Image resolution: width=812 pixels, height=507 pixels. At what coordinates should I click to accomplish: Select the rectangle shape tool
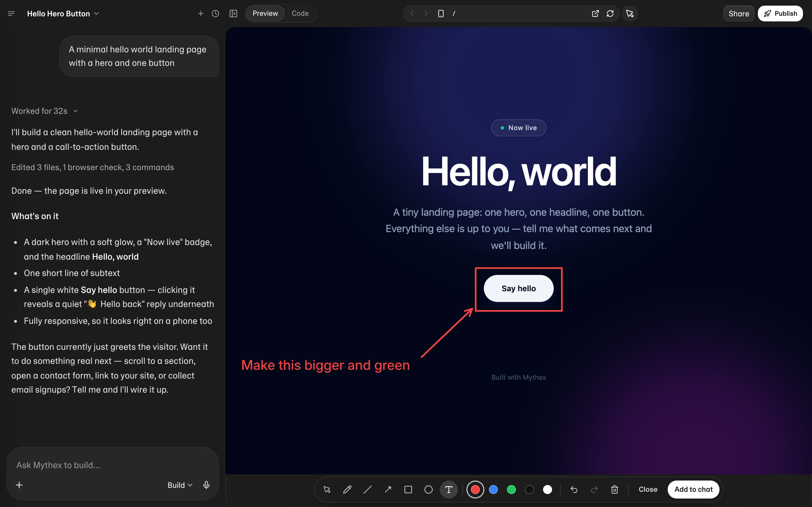408,490
